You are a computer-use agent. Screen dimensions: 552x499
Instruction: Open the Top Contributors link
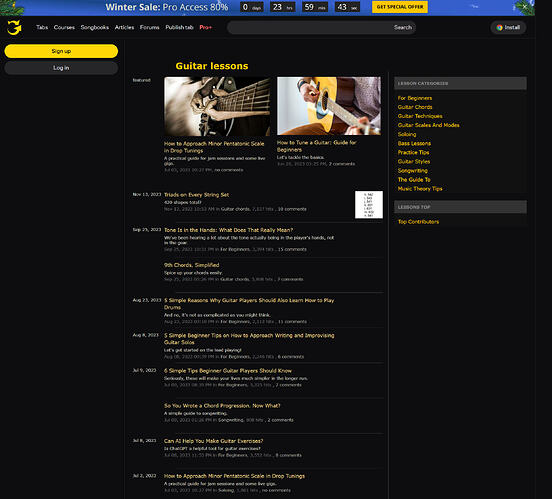click(x=418, y=222)
